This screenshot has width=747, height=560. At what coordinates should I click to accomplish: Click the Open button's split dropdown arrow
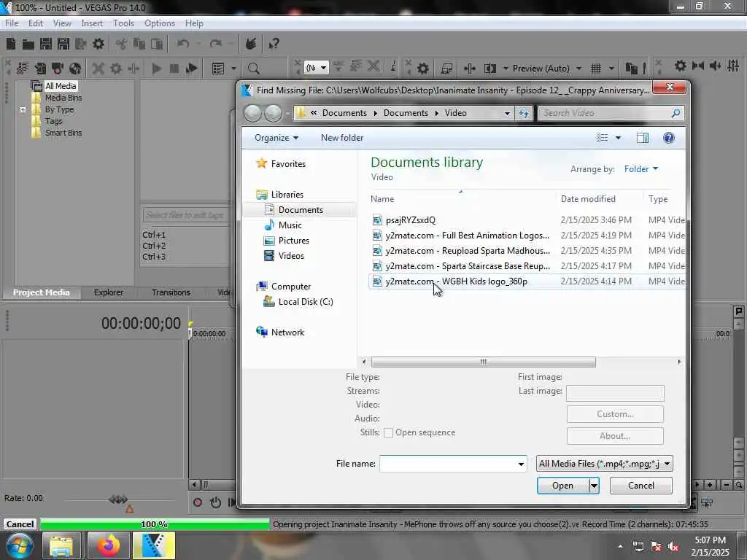(x=594, y=486)
